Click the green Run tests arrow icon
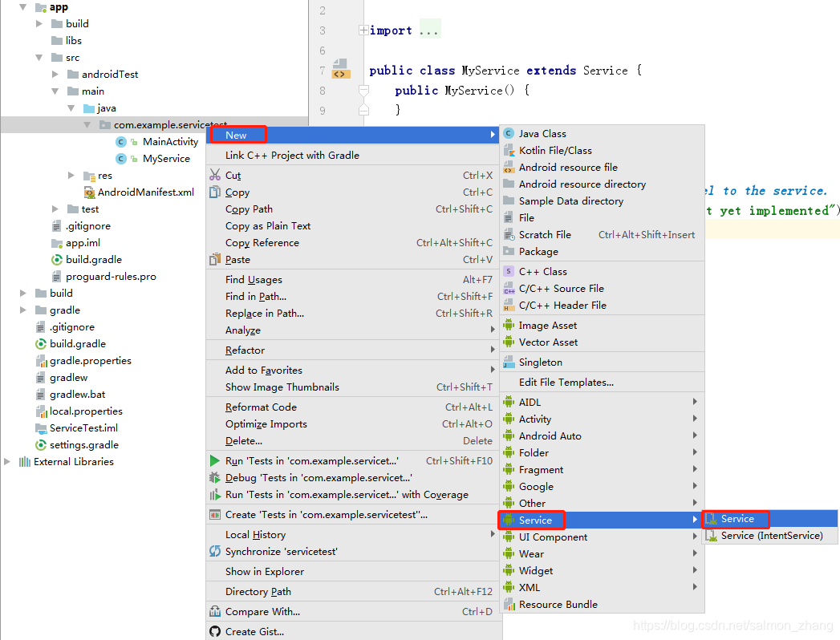This screenshot has width=840, height=640. [x=215, y=460]
